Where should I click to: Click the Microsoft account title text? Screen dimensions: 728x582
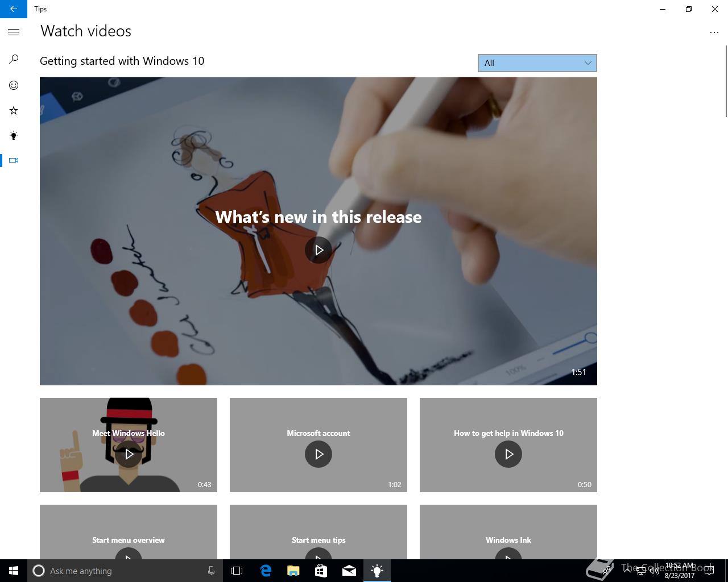click(x=318, y=433)
